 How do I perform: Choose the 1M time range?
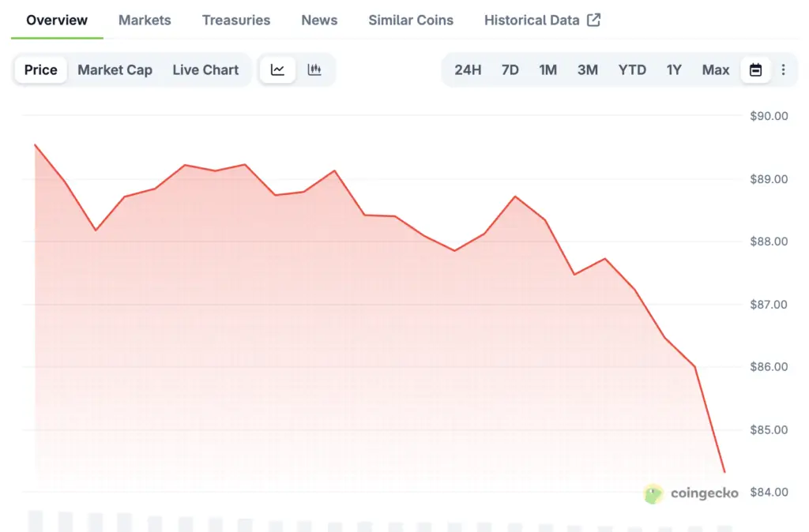[x=547, y=69]
